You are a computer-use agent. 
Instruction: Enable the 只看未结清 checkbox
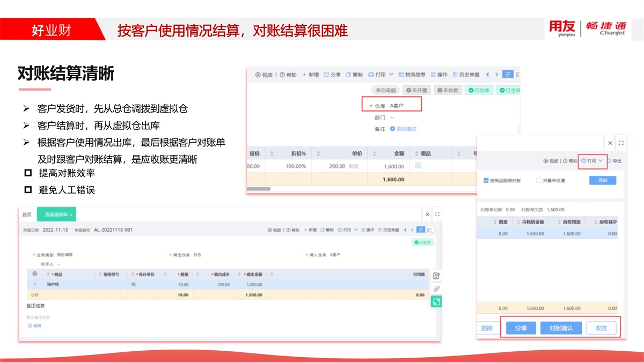[x=539, y=181]
